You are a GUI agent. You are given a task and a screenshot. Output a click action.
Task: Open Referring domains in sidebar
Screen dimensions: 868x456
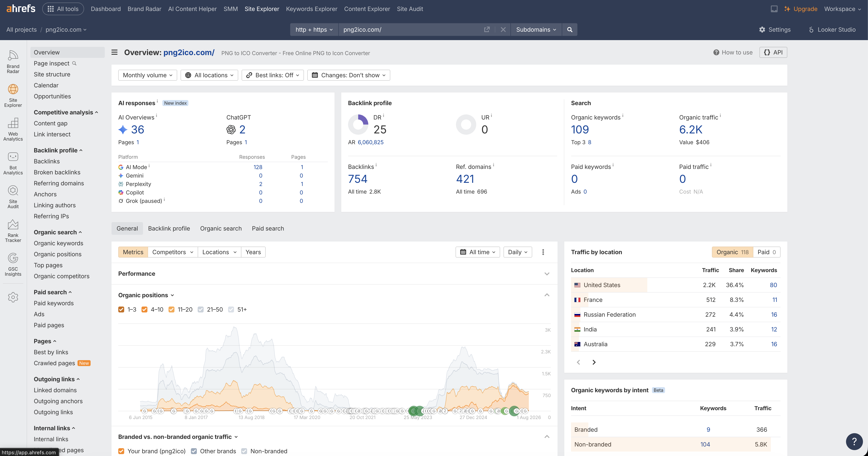tap(59, 183)
